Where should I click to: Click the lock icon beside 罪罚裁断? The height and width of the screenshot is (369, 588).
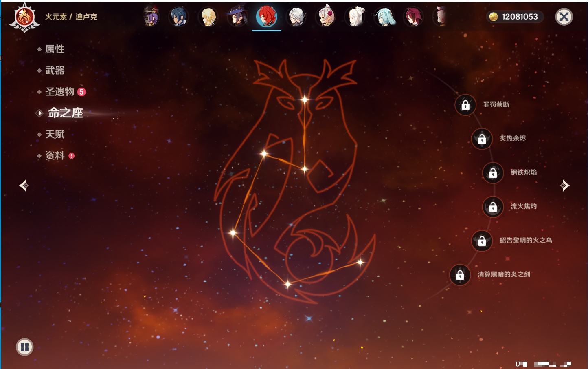click(x=465, y=105)
